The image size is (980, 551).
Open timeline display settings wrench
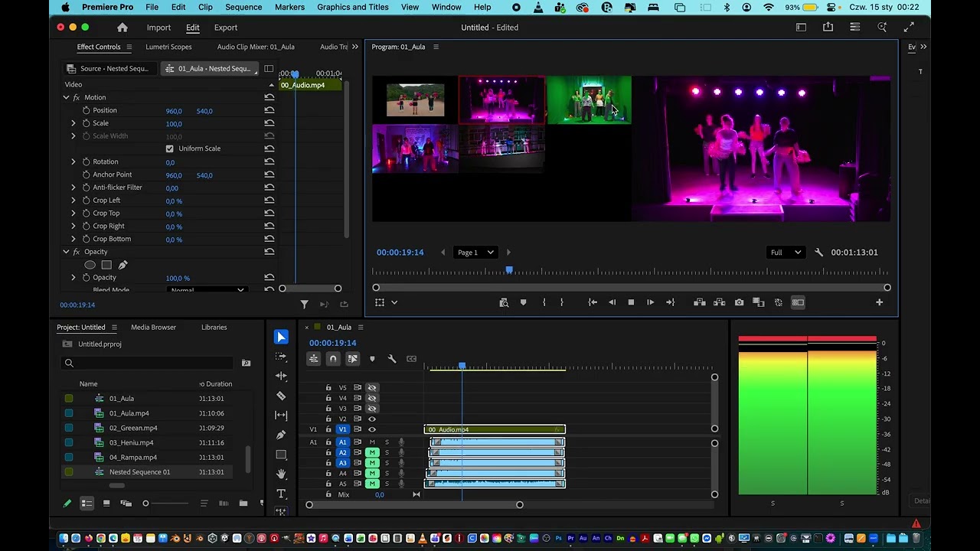pos(392,359)
